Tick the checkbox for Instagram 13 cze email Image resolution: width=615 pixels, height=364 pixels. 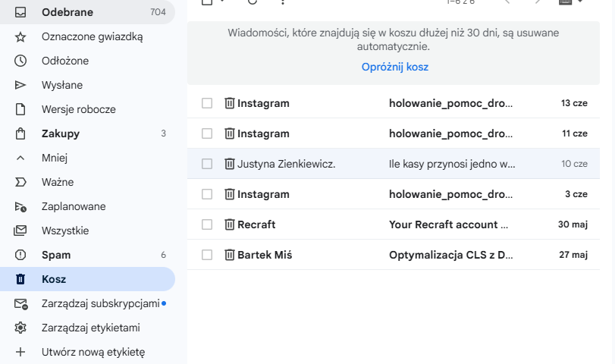tap(207, 103)
